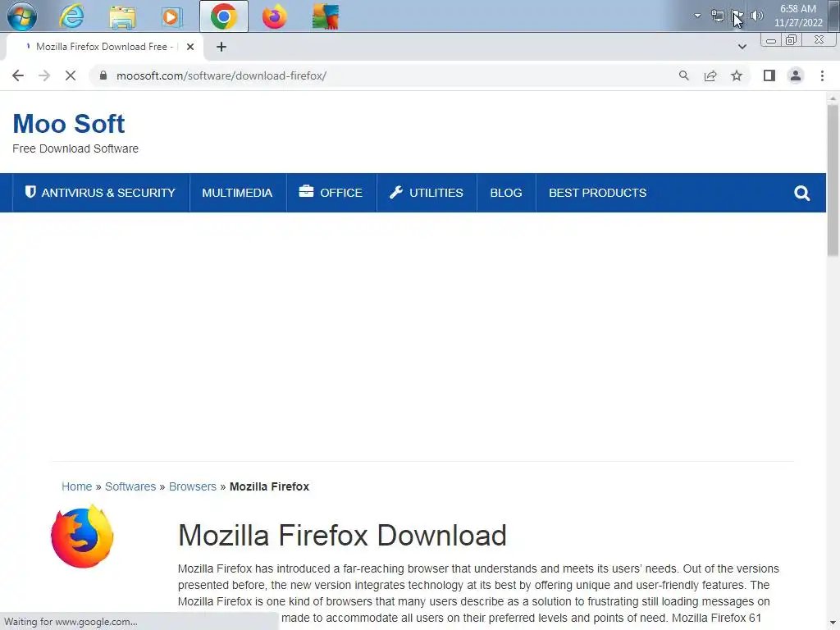This screenshot has width=840, height=630.
Task: Follow the Browsers breadcrumb link
Action: [192, 486]
